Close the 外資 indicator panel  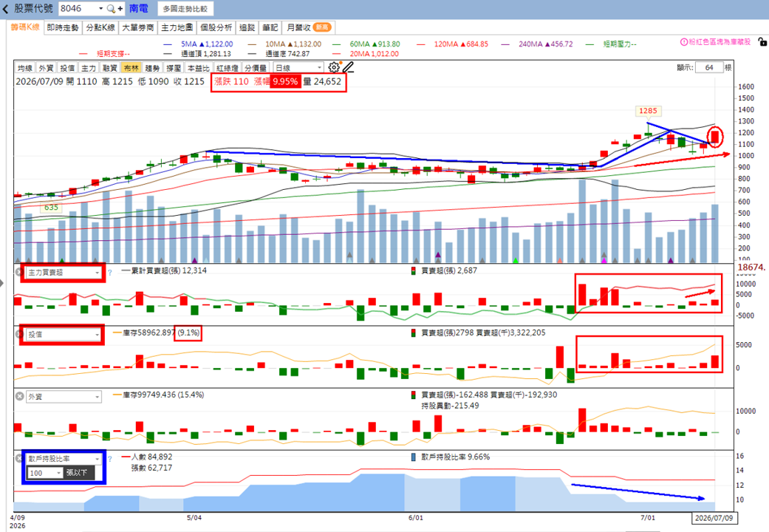coord(20,397)
